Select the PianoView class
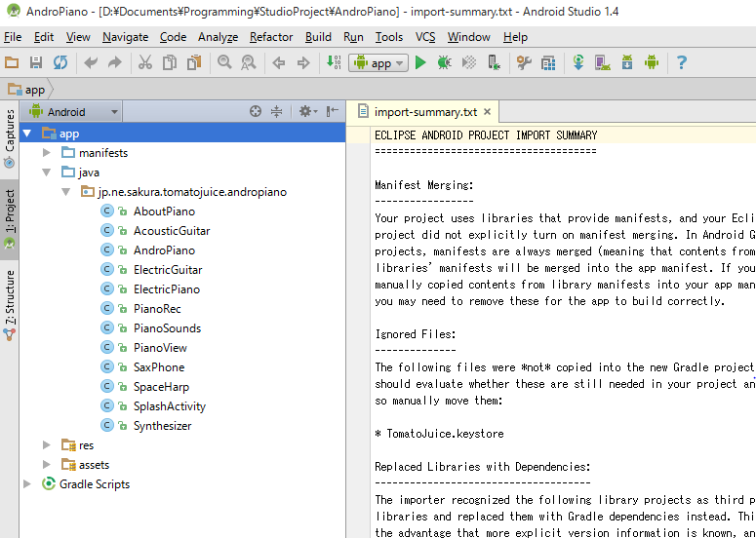This screenshot has width=756, height=538. [160, 348]
